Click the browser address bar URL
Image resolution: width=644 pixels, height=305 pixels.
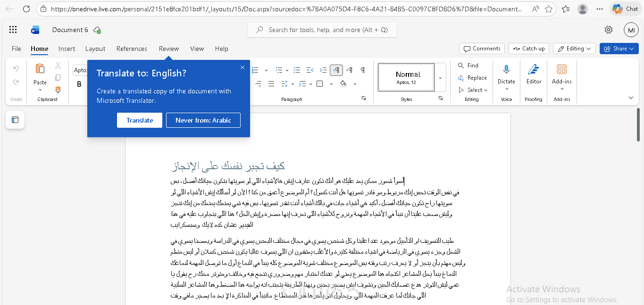286,9
